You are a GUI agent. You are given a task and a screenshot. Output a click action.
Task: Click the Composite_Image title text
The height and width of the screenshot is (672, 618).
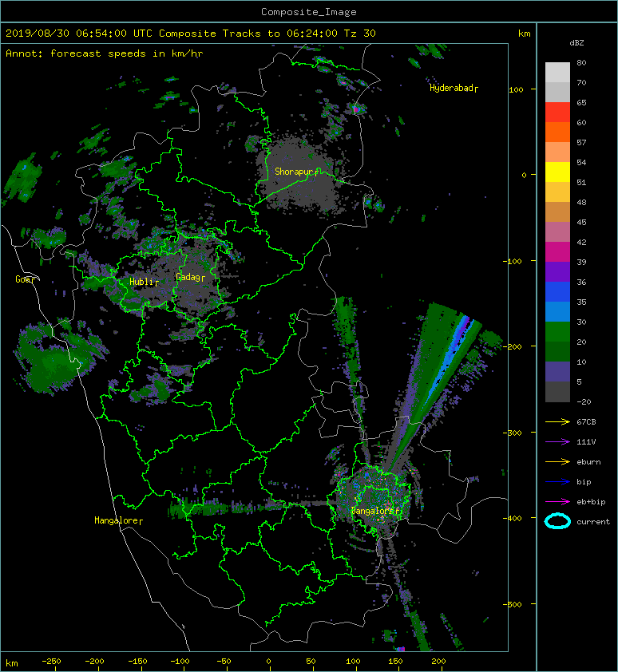click(309, 12)
